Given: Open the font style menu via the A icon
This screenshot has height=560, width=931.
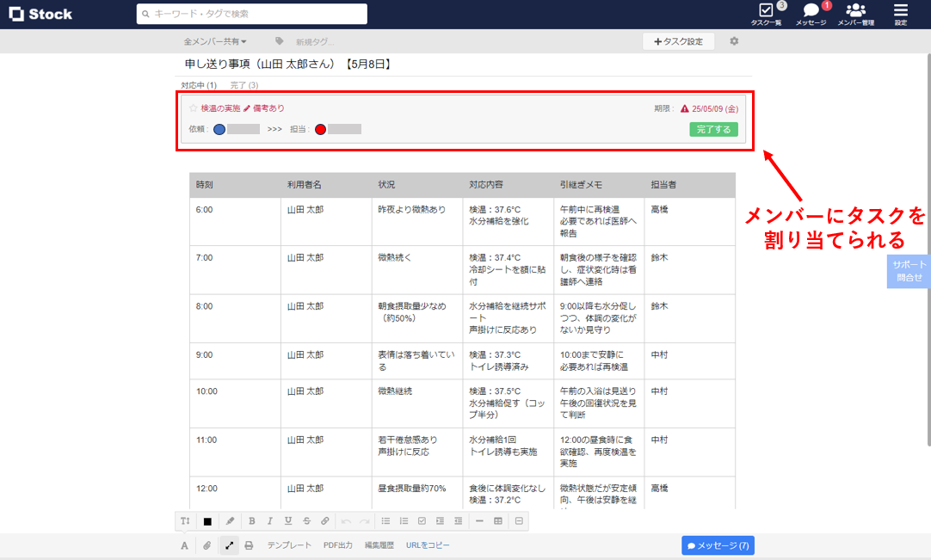Looking at the screenshot, I should pyautogui.click(x=183, y=544).
